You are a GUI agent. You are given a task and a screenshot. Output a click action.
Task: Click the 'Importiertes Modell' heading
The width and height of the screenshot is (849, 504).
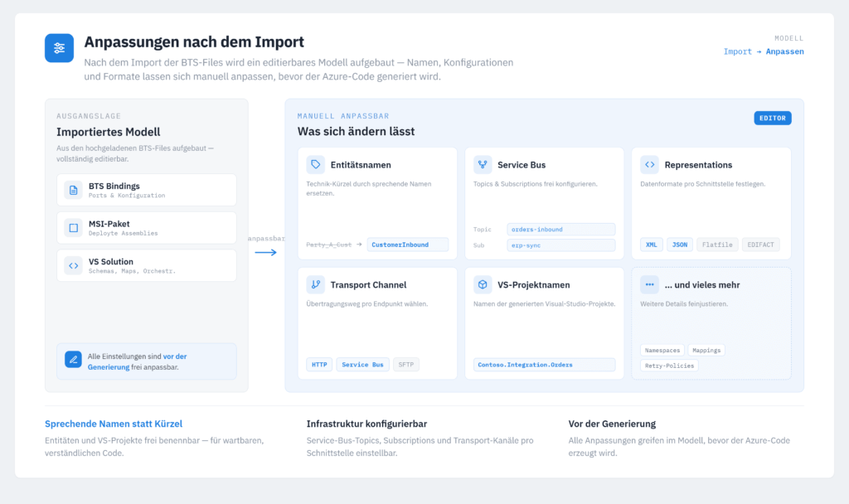pos(109,132)
